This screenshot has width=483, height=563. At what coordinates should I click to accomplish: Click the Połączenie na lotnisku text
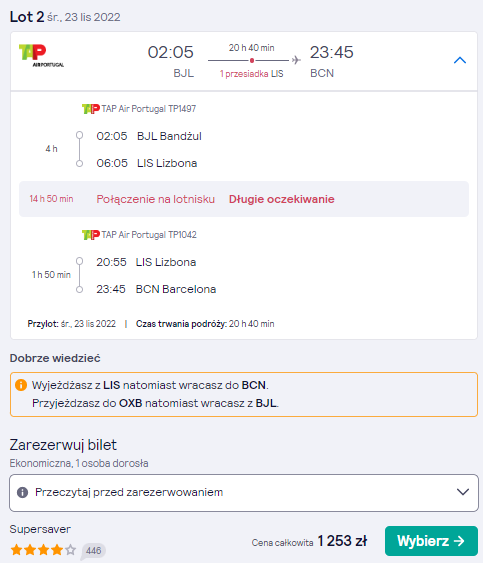click(155, 199)
